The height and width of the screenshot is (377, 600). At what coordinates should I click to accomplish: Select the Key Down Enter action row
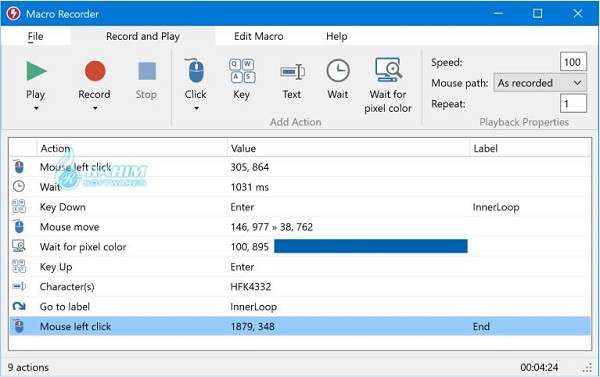(x=300, y=207)
